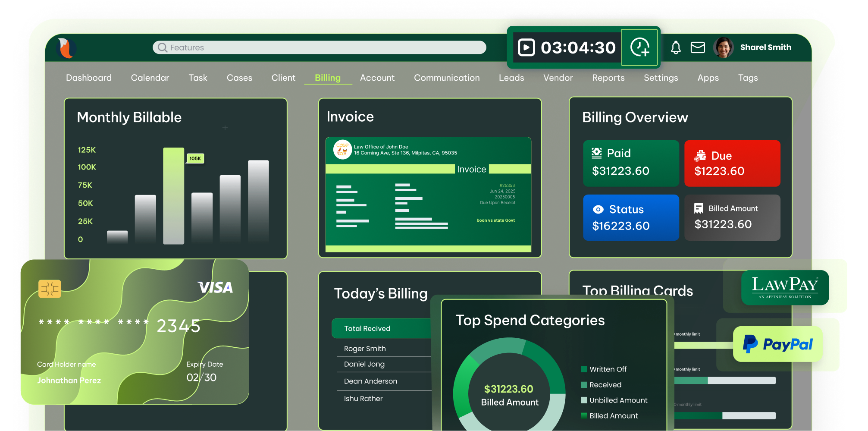Viewport: 868px width, 431px height.
Task: Toggle the Written Off legend checkbox
Action: click(584, 369)
